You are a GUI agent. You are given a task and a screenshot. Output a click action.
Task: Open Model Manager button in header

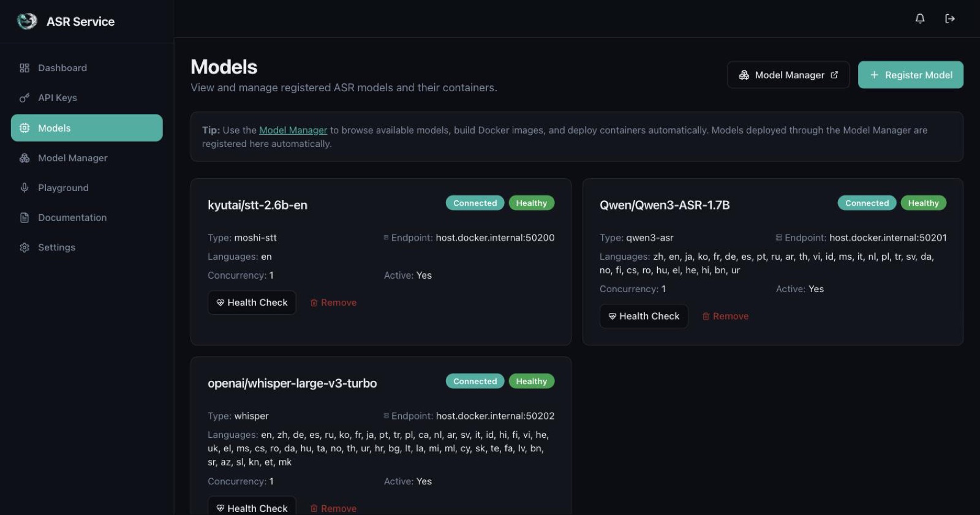point(788,75)
